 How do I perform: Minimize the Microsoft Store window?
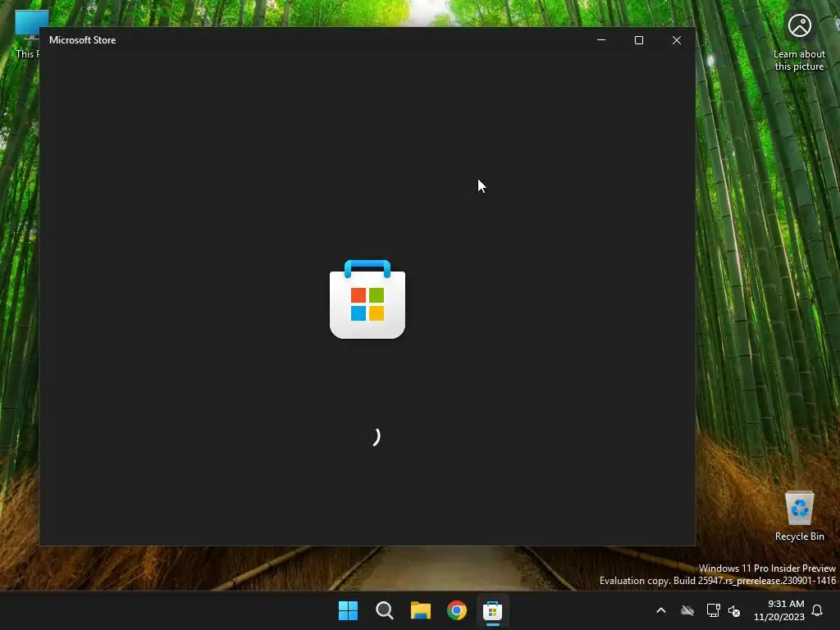point(601,40)
